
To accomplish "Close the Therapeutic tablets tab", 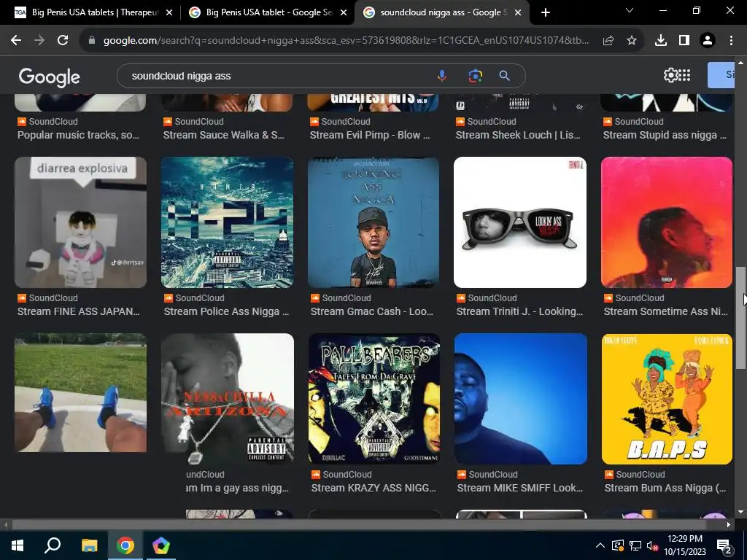I will [169, 12].
